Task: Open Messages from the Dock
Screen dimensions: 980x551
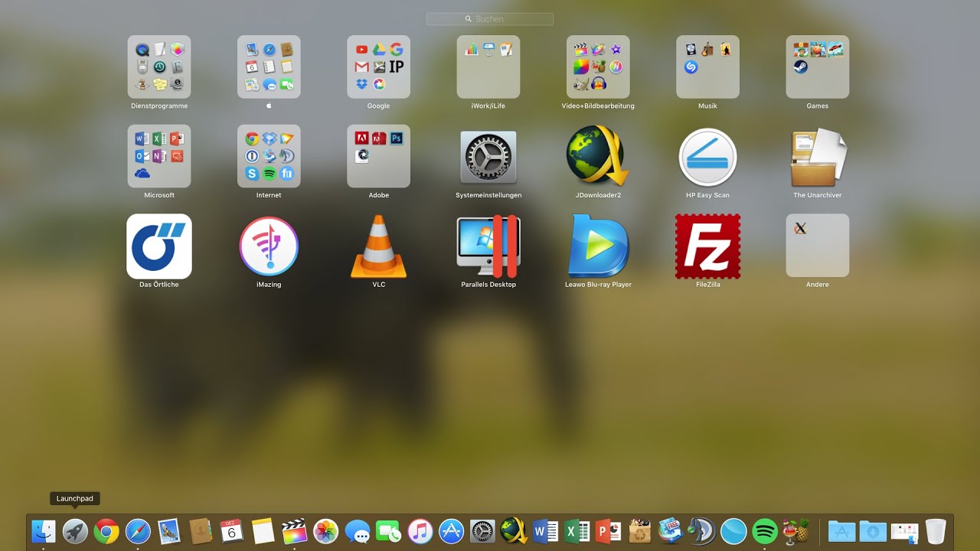Action: point(358,531)
